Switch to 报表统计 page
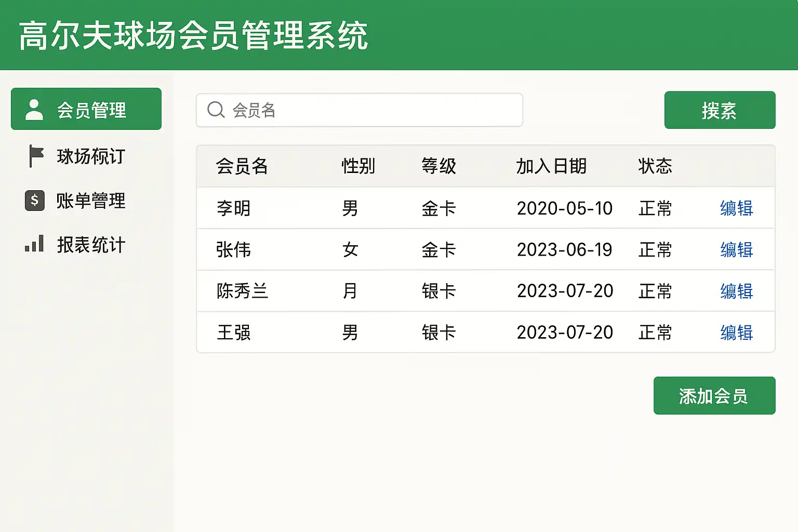Screen dimensions: 798x532 [91, 245]
